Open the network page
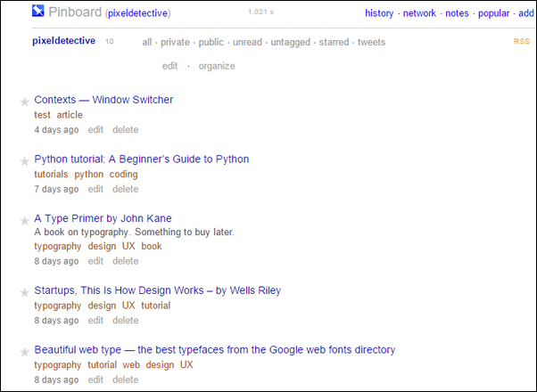The image size is (537, 392). click(419, 13)
